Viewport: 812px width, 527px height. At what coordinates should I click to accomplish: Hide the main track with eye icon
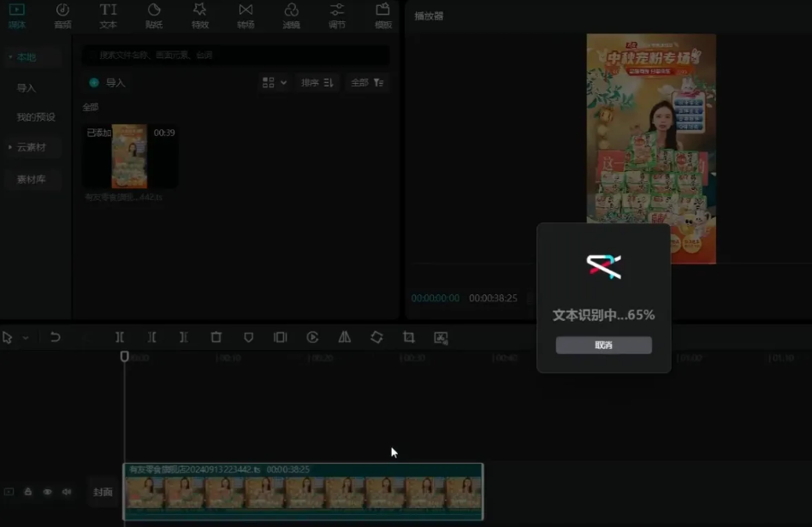[x=47, y=492]
